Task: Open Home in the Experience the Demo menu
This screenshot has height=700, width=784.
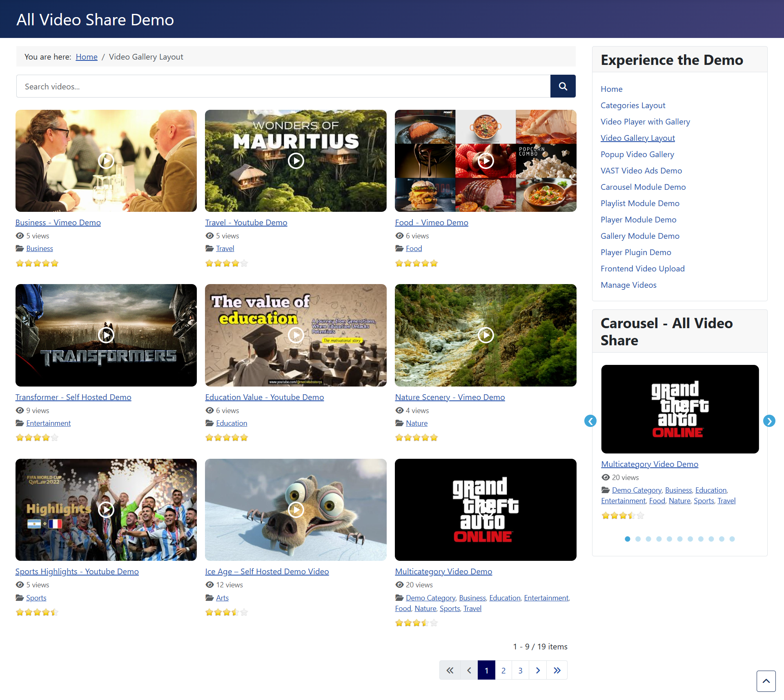Action: [x=612, y=89]
